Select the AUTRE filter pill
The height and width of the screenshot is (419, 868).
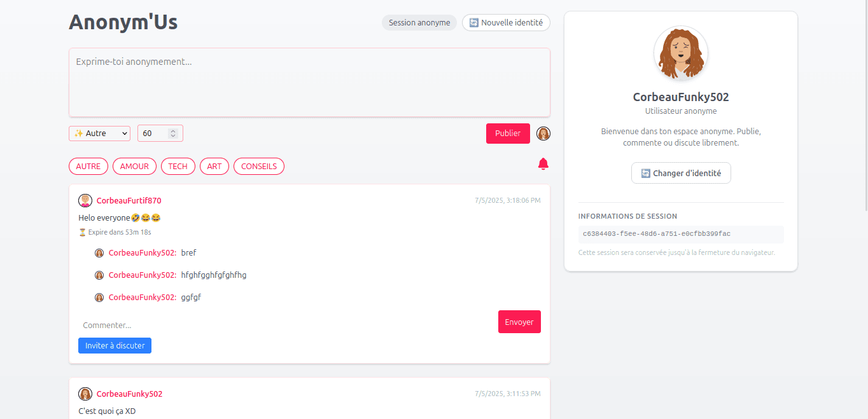[x=88, y=166]
